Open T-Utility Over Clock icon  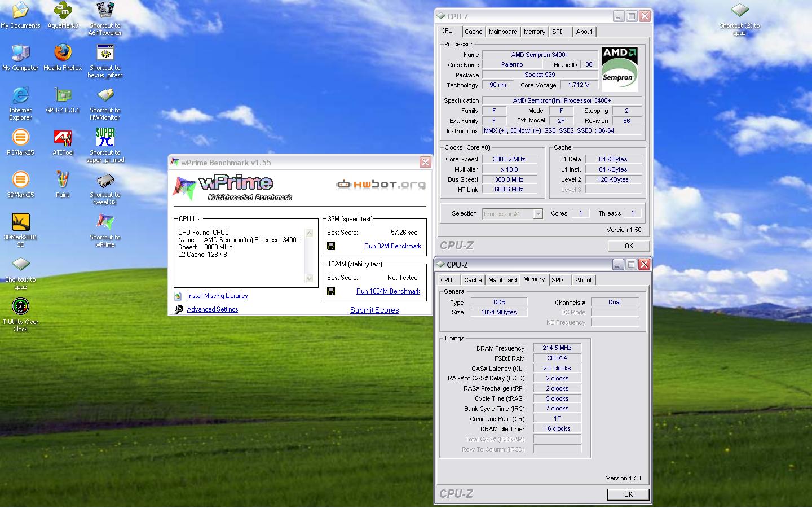[x=20, y=314]
